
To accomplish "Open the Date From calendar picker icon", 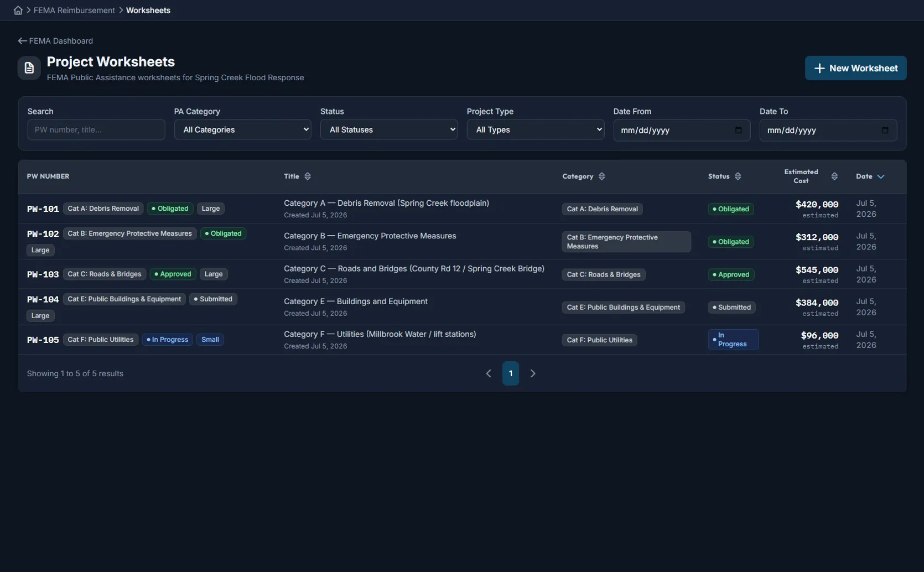I will pyautogui.click(x=738, y=131).
